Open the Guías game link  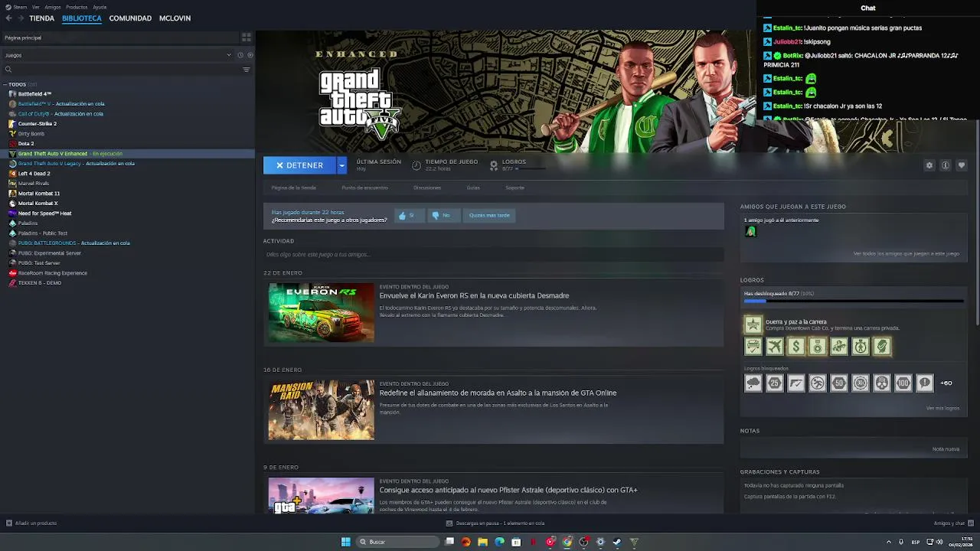coord(473,187)
